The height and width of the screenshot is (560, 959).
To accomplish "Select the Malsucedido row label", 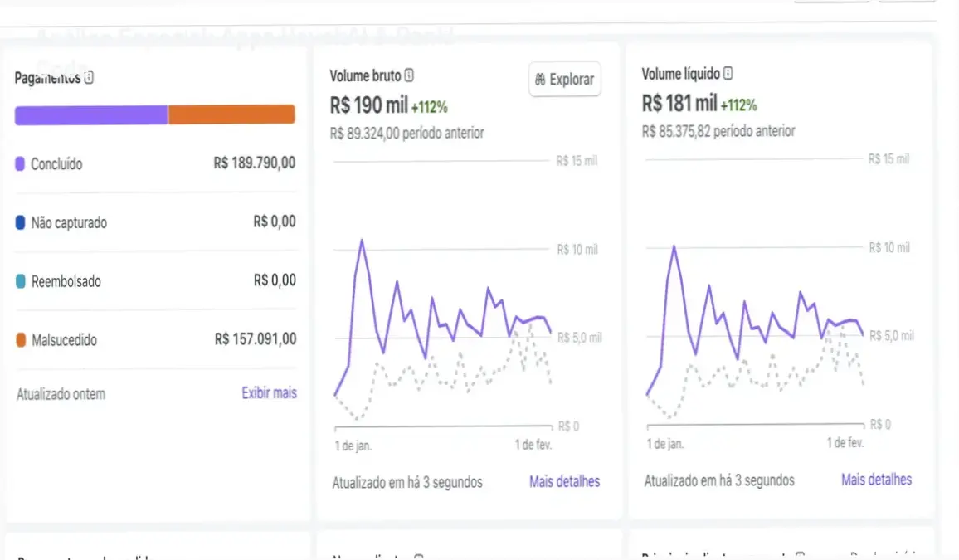I will coord(64,340).
